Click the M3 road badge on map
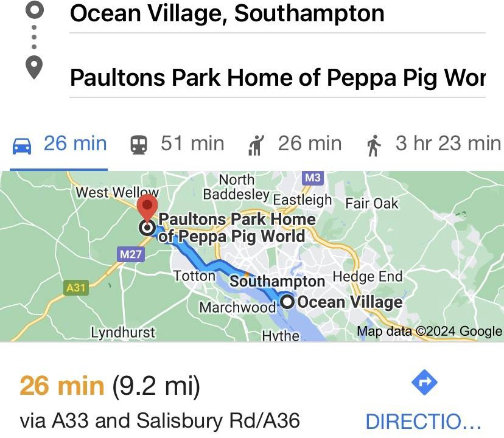 [312, 178]
